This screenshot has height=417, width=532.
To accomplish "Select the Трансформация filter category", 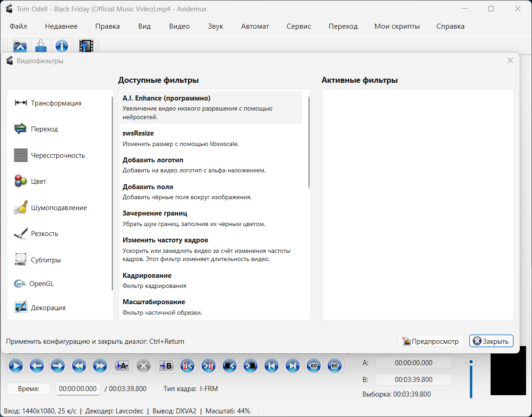I will 56,103.
